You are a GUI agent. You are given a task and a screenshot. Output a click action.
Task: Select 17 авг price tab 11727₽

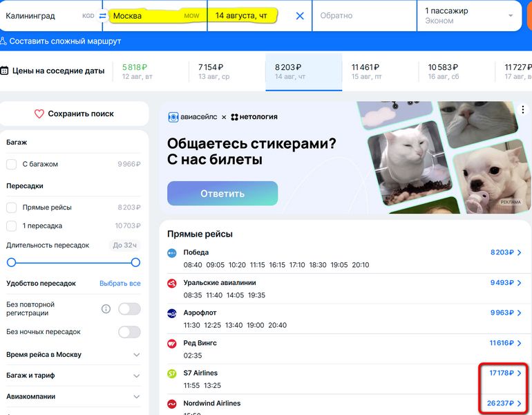click(513, 72)
